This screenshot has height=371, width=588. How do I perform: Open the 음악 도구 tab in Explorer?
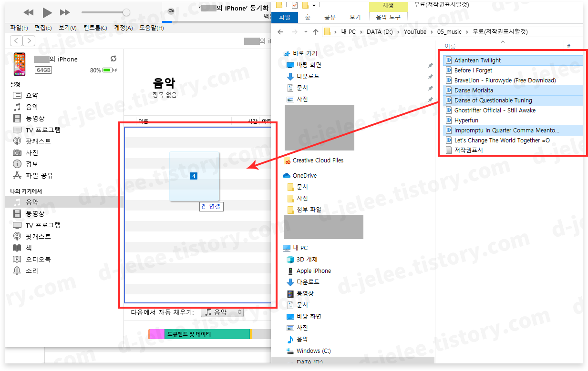pos(388,17)
